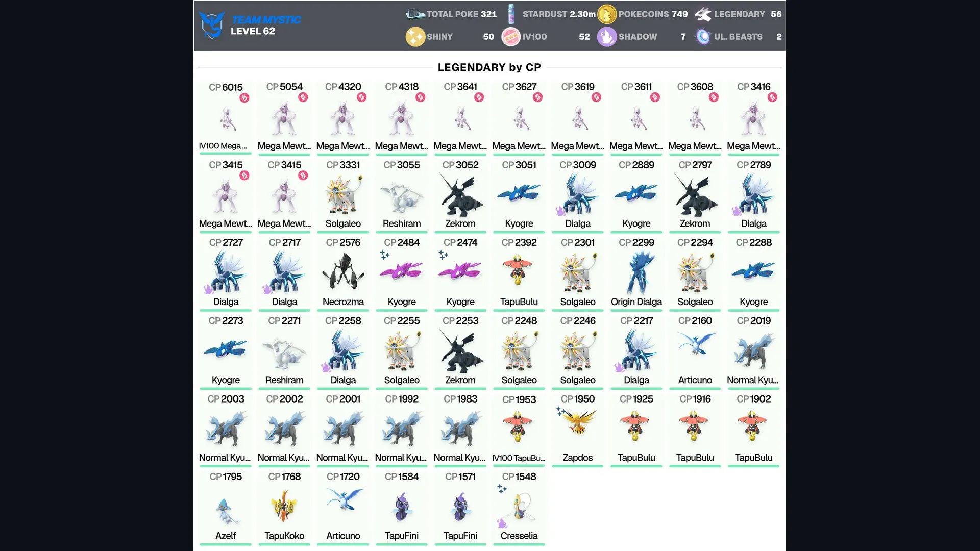Image resolution: width=980 pixels, height=551 pixels.
Task: Click the 'CP 2294' value
Action: [x=695, y=242]
